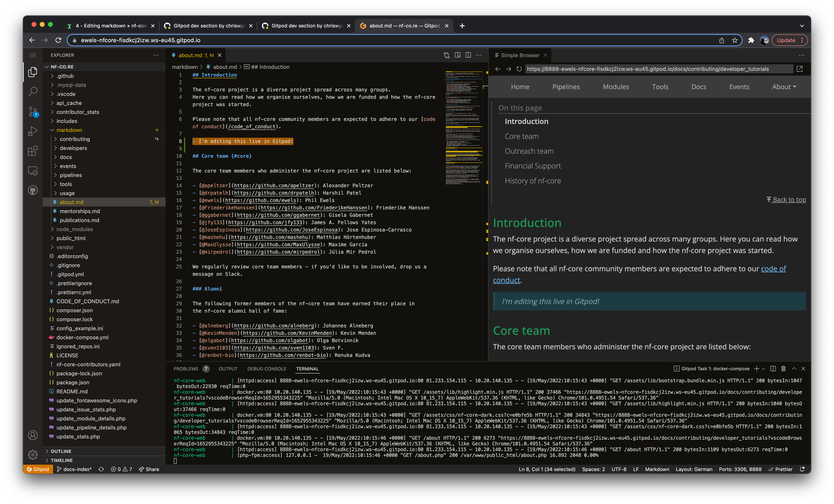Open the Extensions view icon
Viewport: 834px width, 504px height.
pos(33,151)
